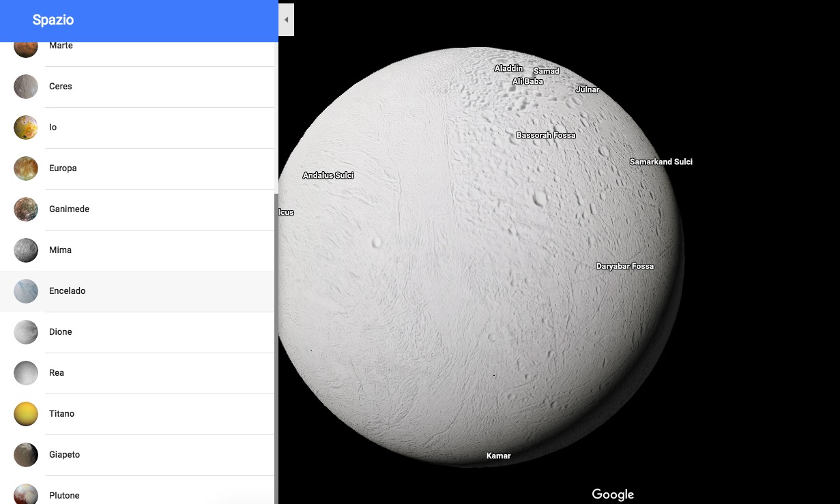
Task: Click the Google logo
Action: 612,494
